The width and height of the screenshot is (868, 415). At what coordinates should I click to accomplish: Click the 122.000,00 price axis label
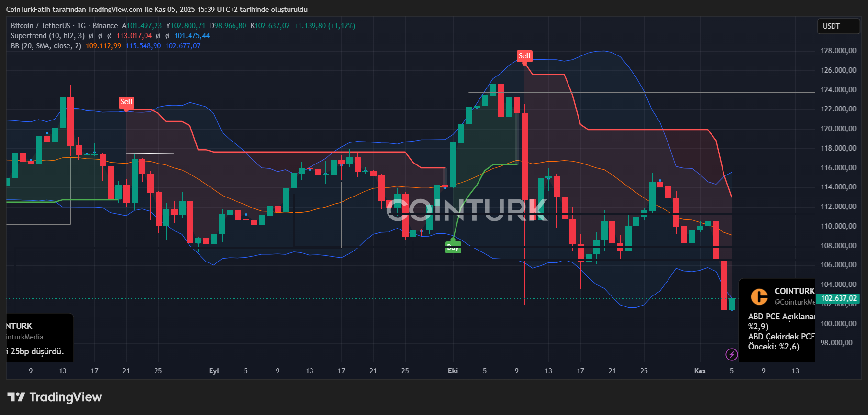point(838,109)
